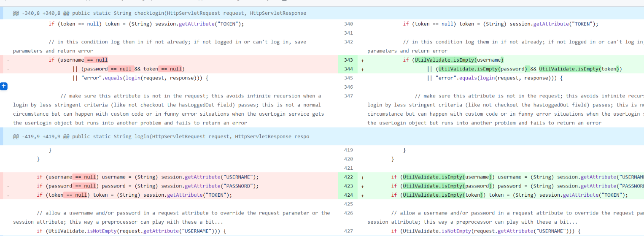The height and width of the screenshot is (236, 644).
Task: Select added line number 343
Action: [x=348, y=60]
